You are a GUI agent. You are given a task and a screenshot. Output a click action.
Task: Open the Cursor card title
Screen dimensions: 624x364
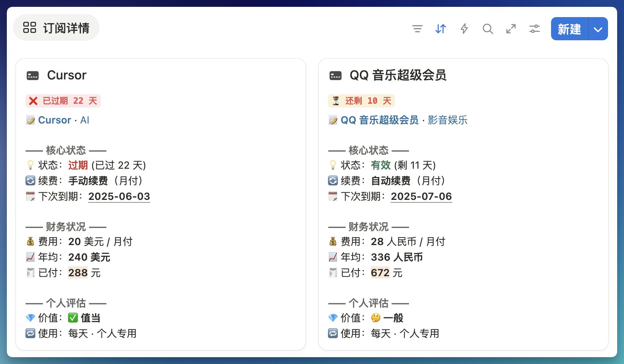(67, 75)
